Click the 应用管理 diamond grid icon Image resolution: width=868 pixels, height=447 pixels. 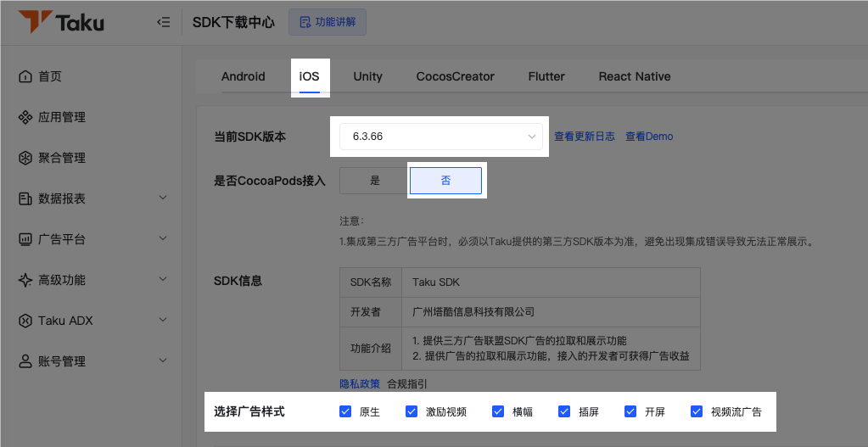click(25, 117)
